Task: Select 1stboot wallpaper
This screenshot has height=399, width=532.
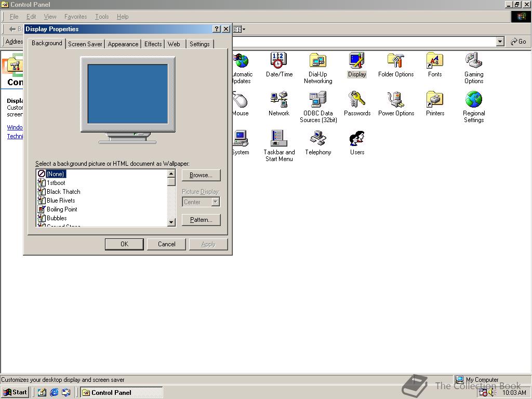Action: [x=51, y=182]
